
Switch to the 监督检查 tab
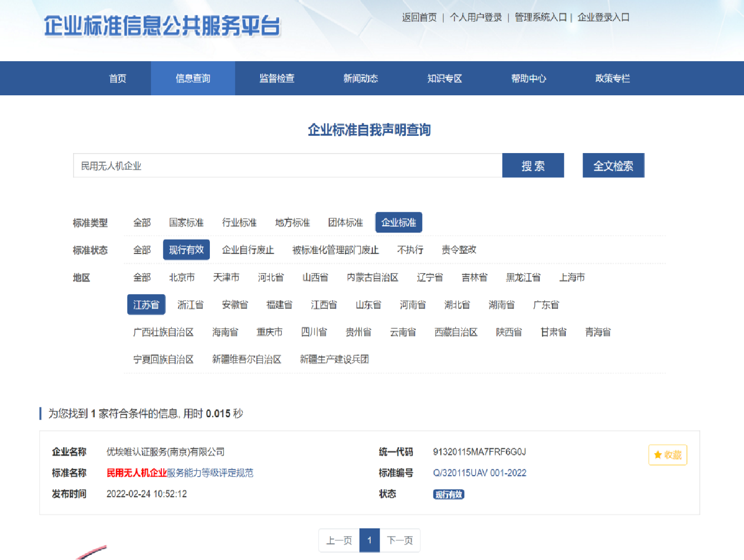point(276,78)
